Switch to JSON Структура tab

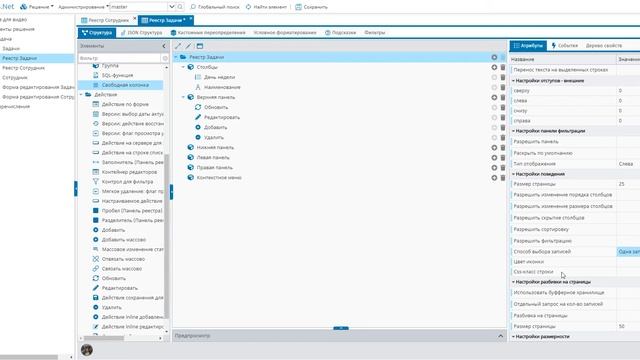[x=142, y=33]
